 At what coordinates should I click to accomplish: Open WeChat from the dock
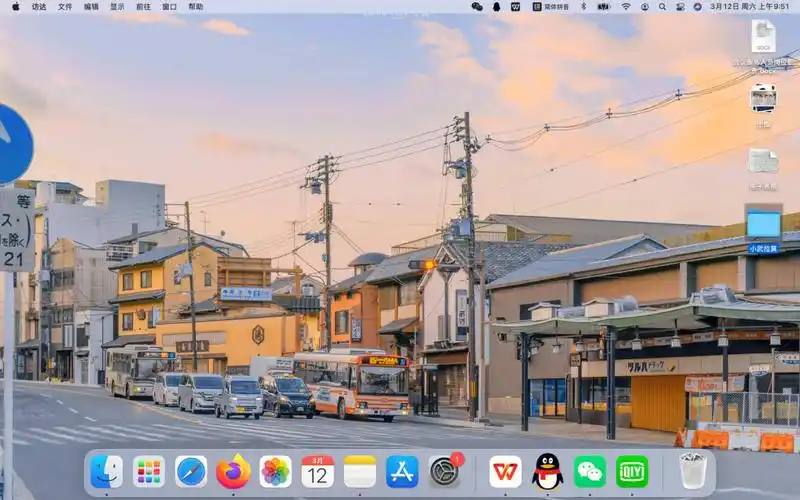590,471
